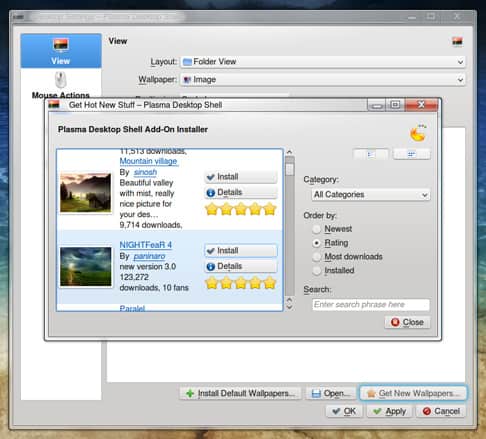486x439 pixels.
Task: Click the desktop icon in View header
Action: tap(458, 42)
